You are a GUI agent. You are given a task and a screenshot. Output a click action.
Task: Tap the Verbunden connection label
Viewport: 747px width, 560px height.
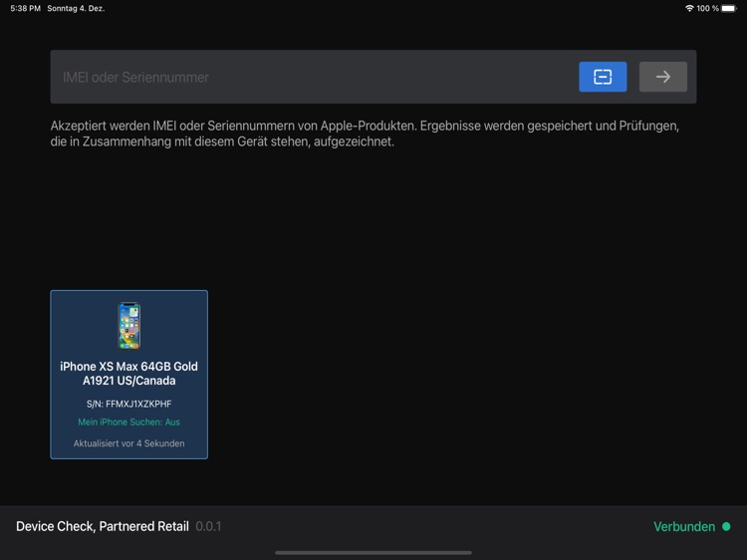tap(683, 526)
